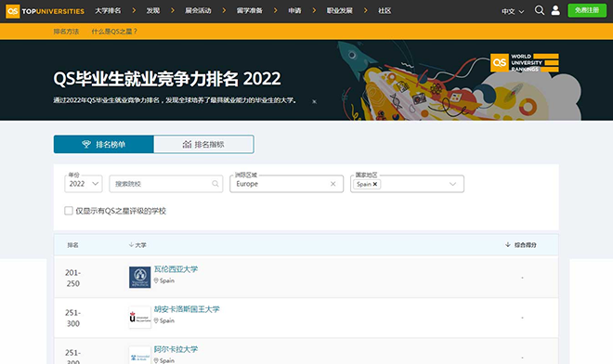Sort by 综合得分 column header
Image resolution: width=613 pixels, height=364 pixels.
tap(521, 245)
